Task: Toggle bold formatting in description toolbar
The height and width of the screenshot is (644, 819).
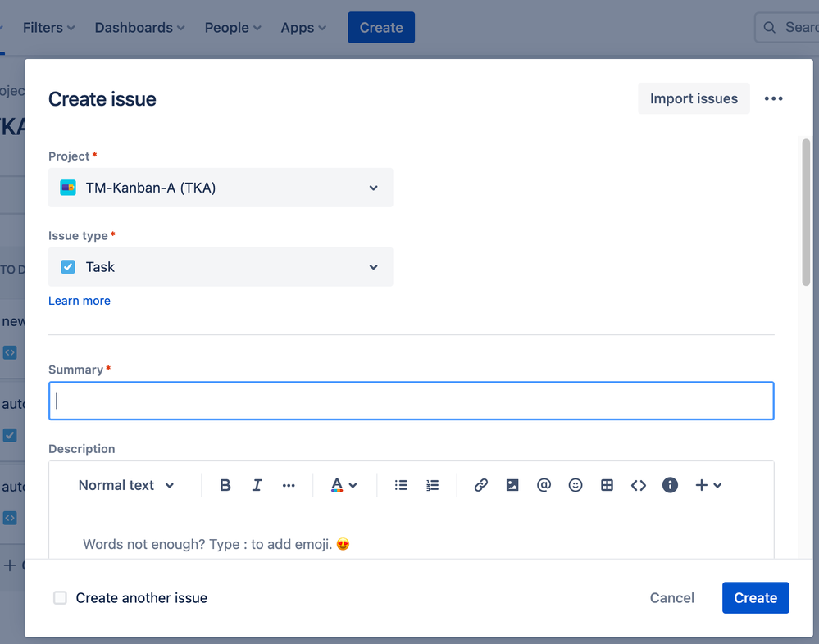Action: (x=225, y=485)
